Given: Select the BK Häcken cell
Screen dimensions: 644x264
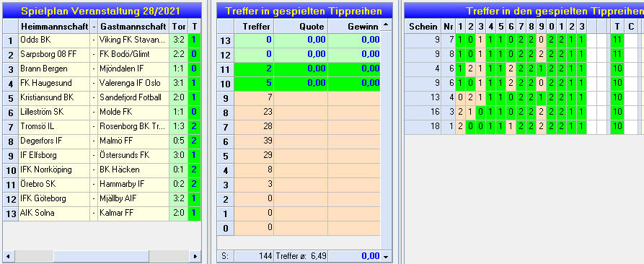Looking at the screenshot, I should [133, 170].
